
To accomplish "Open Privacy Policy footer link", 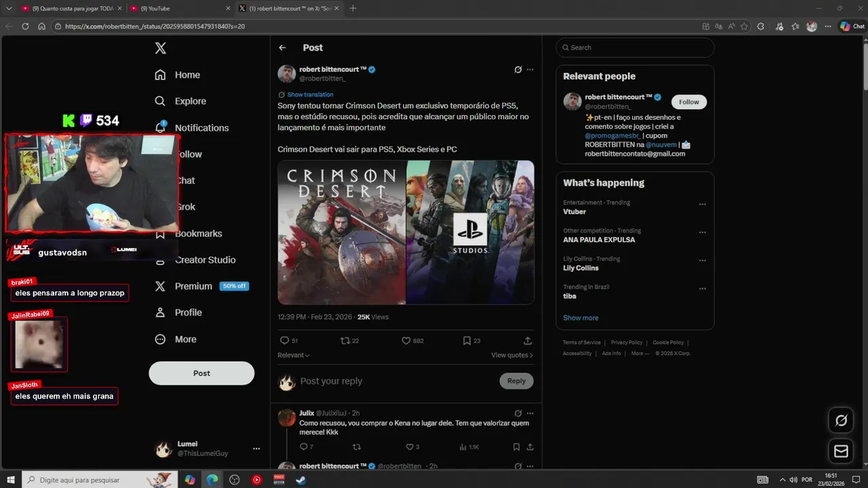I will [x=627, y=343].
